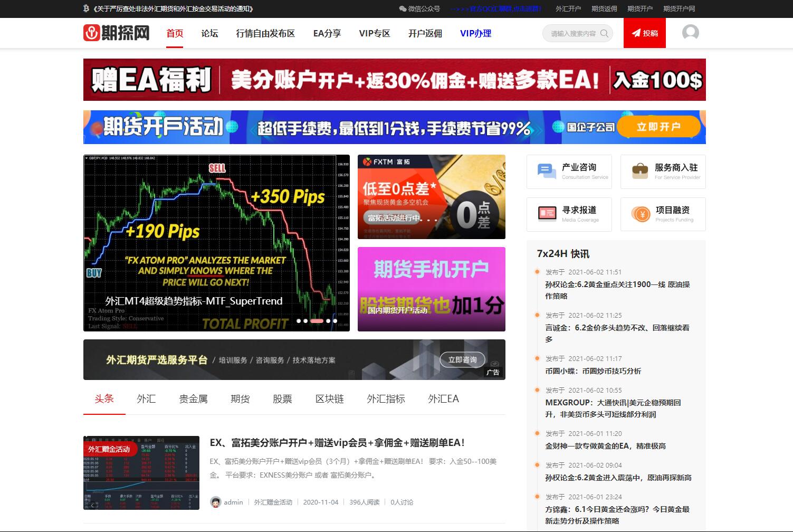The image size is (793, 532).
Task: Open article title EX、富拓美分账户开户
Action: [x=337, y=443]
